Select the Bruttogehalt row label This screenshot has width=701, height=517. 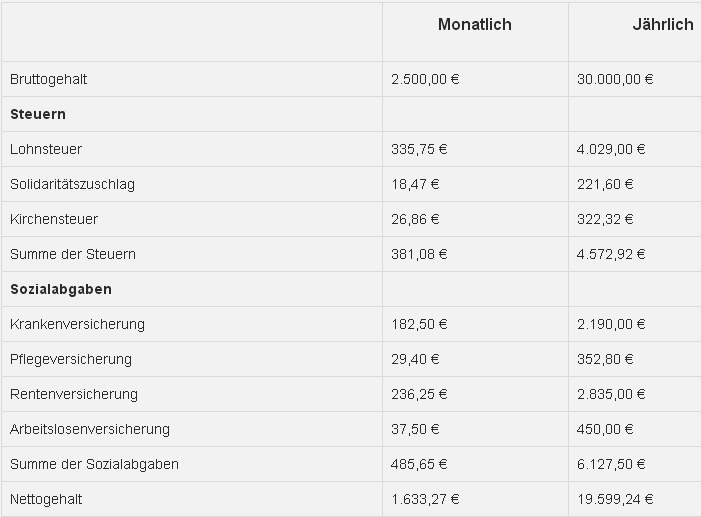pos(48,79)
